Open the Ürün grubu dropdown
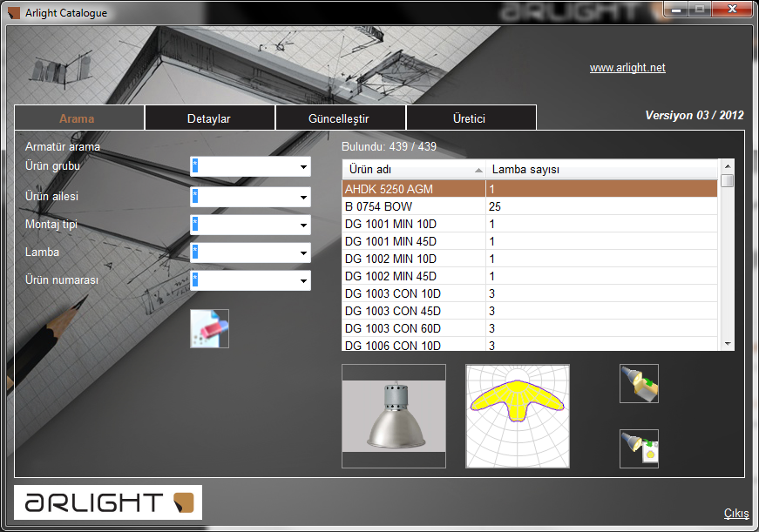 pos(303,167)
